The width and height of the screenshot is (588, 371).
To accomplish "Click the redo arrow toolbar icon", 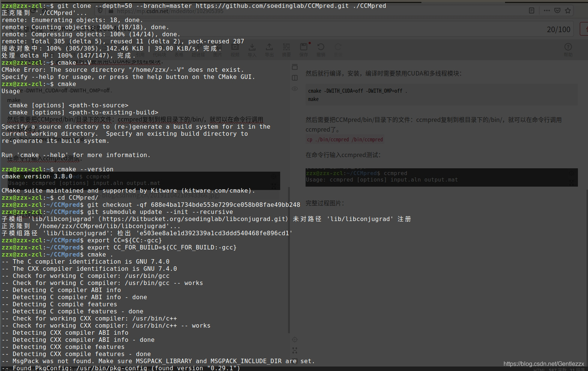I will (338, 47).
